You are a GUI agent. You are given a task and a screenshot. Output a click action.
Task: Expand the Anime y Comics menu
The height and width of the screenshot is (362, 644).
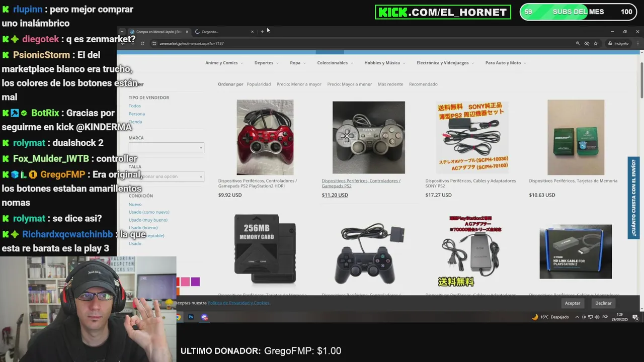tap(224, 63)
